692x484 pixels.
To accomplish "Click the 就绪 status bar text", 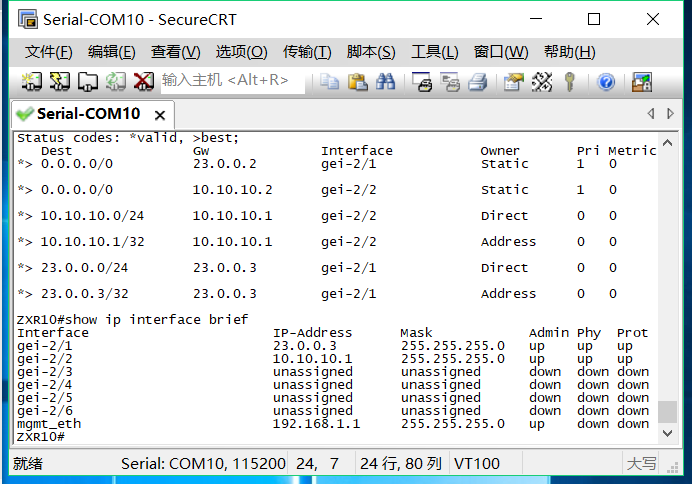I will [x=27, y=464].
